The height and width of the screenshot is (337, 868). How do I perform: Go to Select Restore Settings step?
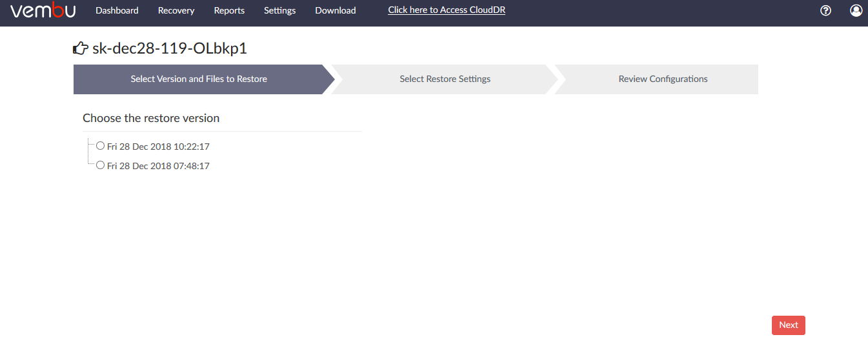(x=445, y=79)
